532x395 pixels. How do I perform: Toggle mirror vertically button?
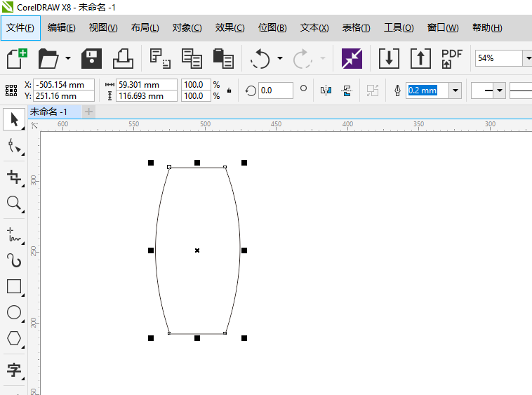pyautogui.click(x=346, y=91)
